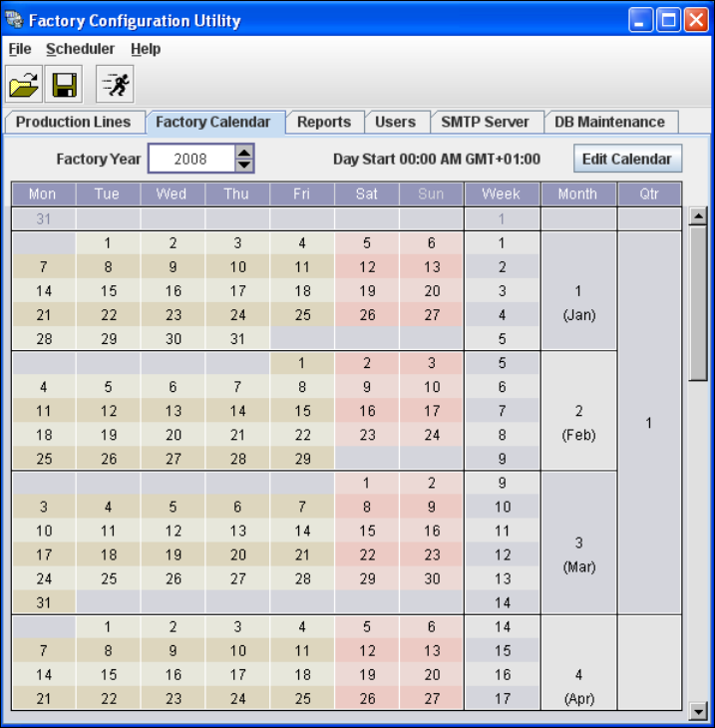The height and width of the screenshot is (728, 715).
Task: Switch to the Production Lines tab
Action: point(74,122)
